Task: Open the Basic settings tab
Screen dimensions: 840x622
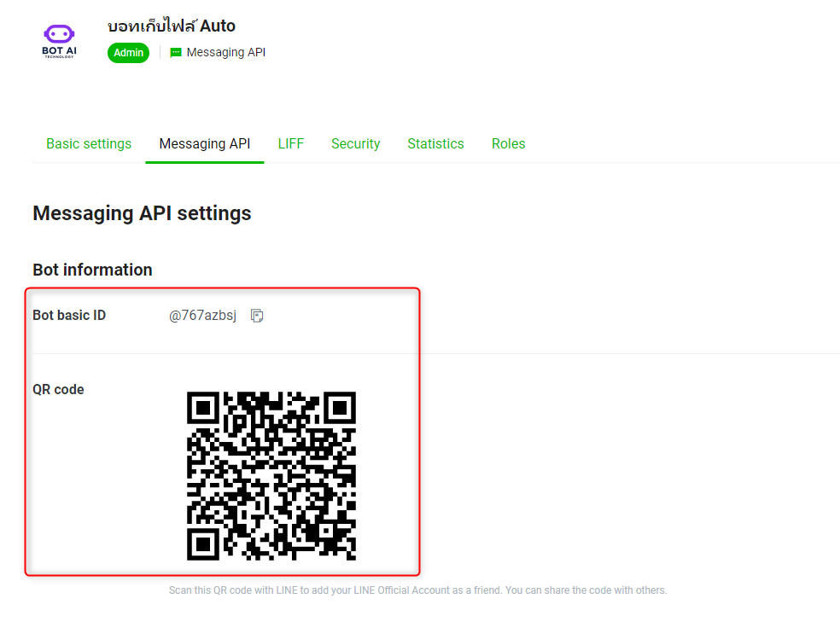Action: (x=89, y=143)
